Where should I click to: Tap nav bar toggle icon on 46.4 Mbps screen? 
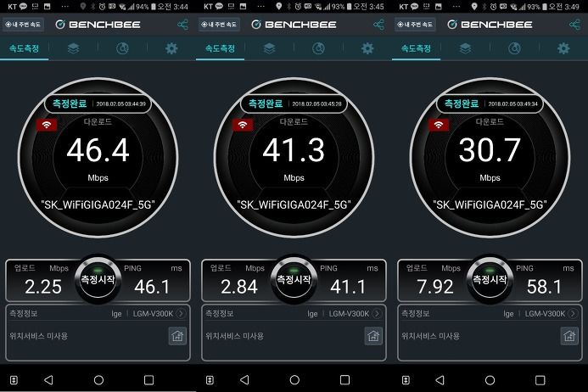point(14,380)
